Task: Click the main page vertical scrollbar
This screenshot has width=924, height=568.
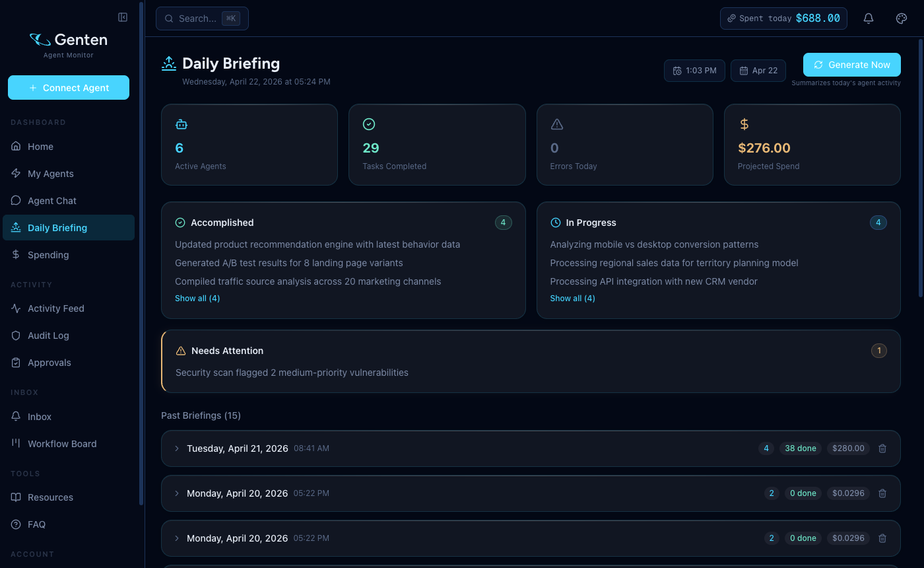Action: (921, 168)
